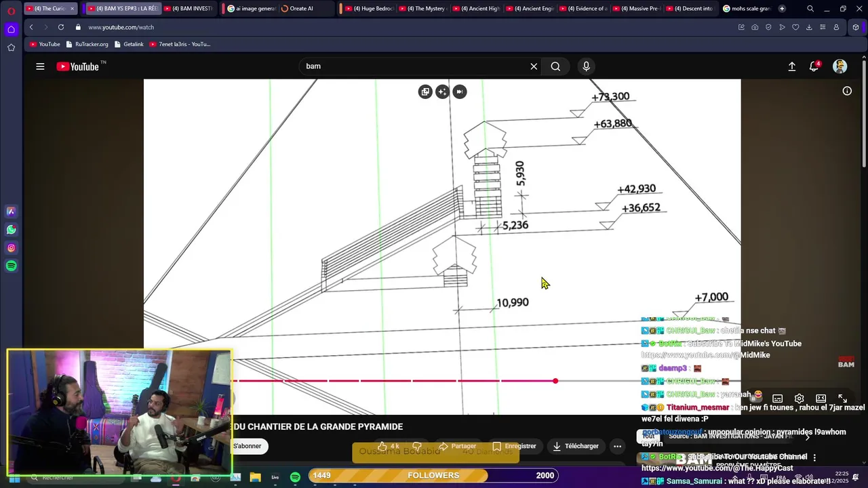Show the video info card icon
This screenshot has height=488, width=868.
847,91
